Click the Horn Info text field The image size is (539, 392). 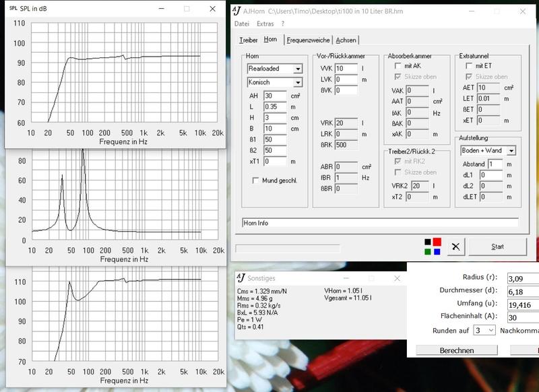coord(380,222)
